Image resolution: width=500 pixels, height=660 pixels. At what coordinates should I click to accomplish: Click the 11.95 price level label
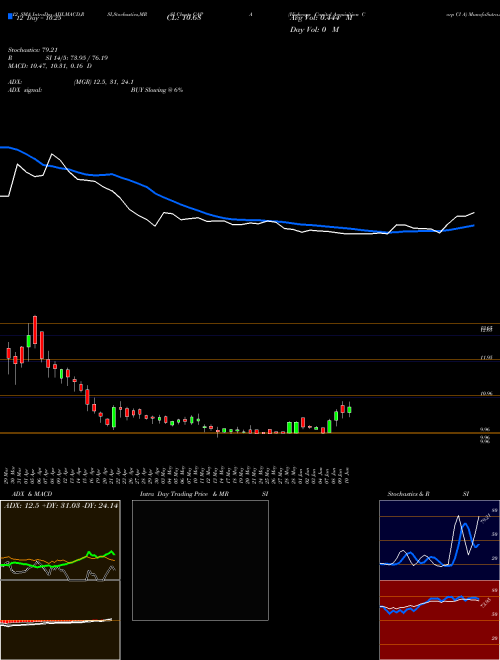click(486, 358)
